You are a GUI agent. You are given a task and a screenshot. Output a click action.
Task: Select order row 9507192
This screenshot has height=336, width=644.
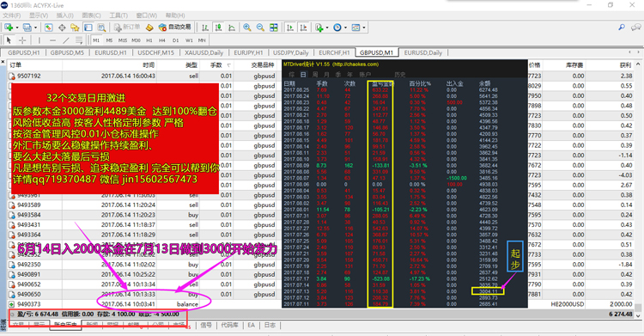pyautogui.click(x=321, y=76)
